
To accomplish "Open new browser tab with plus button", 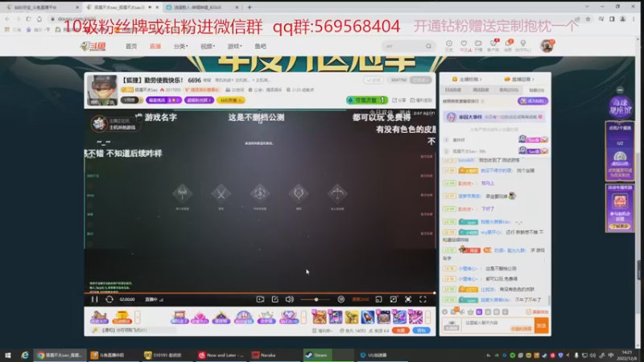I will click(x=250, y=7).
